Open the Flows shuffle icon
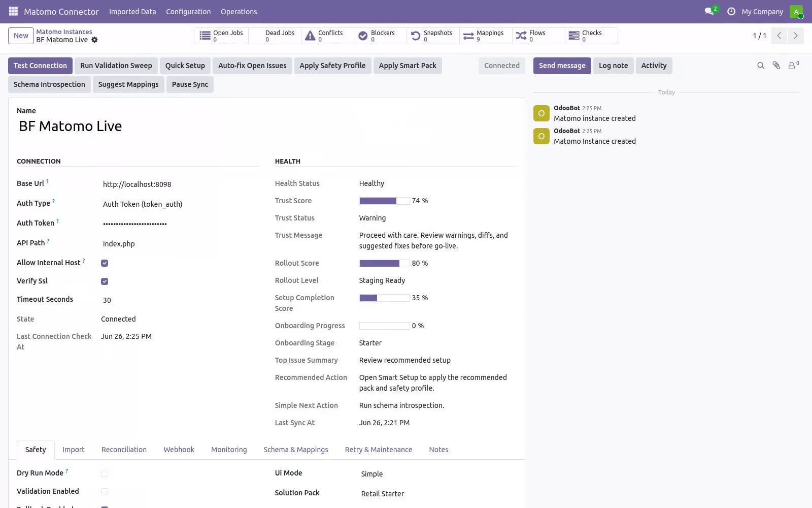Viewport: 812px width, 508px height. point(521,36)
